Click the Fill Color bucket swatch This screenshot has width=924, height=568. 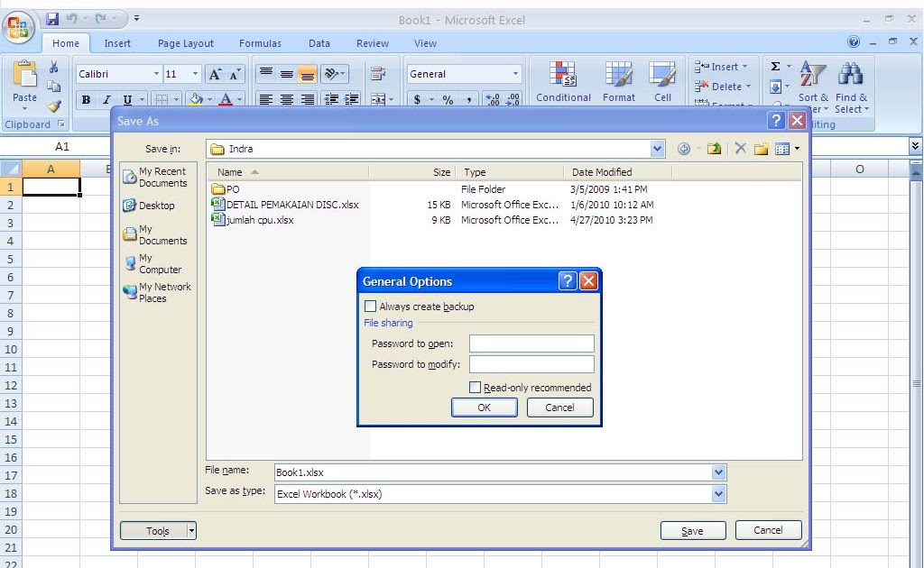(x=196, y=99)
